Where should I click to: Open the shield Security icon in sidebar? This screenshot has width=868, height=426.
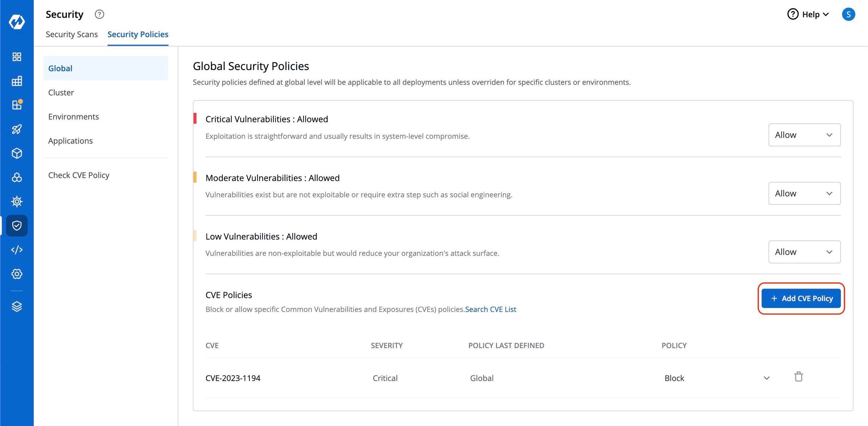click(x=17, y=225)
